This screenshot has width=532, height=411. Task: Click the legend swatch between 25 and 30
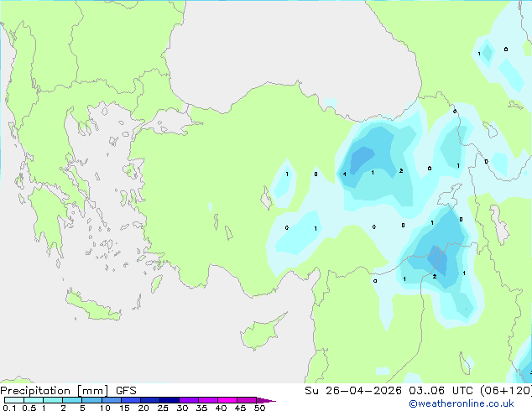coord(169,400)
